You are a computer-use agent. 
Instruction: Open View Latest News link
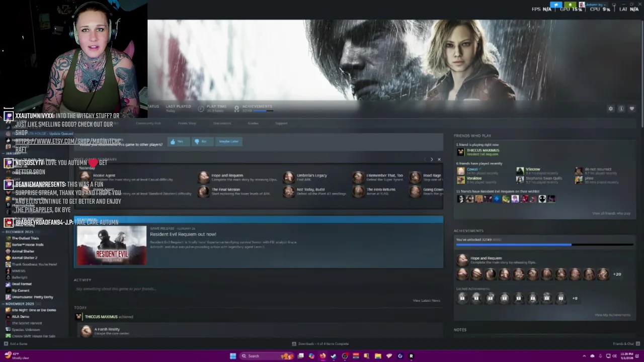point(426,301)
